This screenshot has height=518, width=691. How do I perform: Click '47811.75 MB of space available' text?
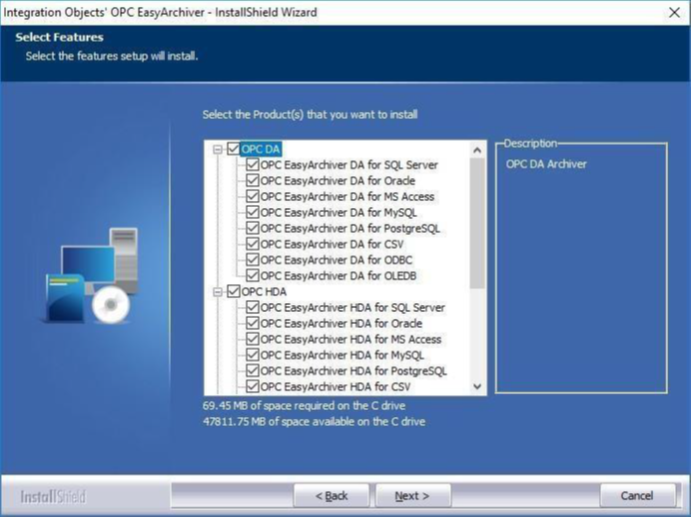point(314,421)
